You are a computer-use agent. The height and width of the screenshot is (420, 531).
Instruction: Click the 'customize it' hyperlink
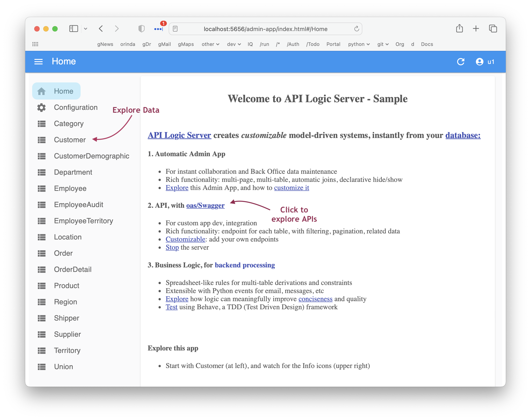pyautogui.click(x=291, y=188)
